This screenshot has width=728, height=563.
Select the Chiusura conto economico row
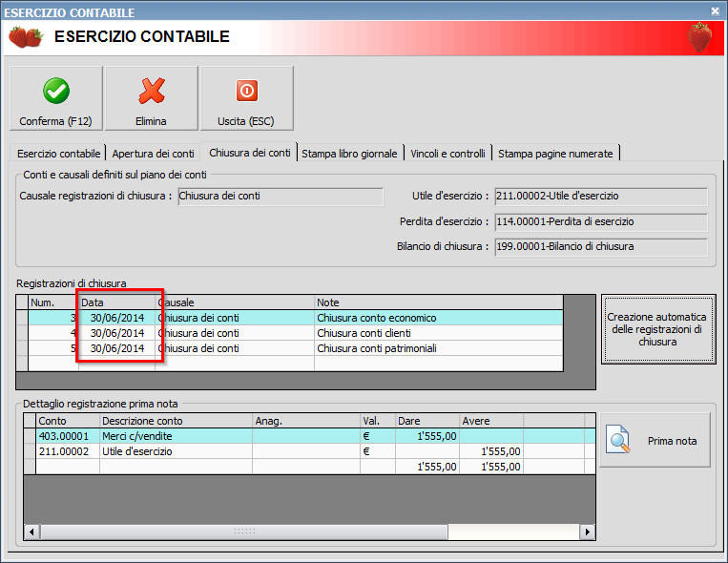pos(376,318)
